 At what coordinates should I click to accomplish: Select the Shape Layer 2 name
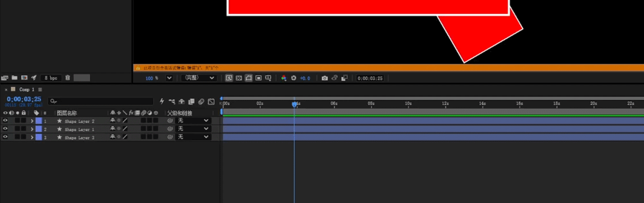(79, 121)
